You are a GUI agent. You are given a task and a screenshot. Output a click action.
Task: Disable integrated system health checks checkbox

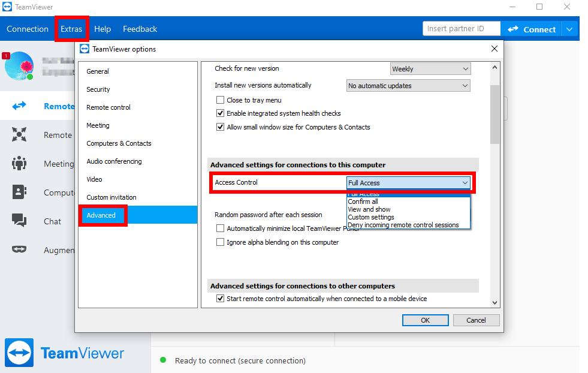(x=220, y=113)
